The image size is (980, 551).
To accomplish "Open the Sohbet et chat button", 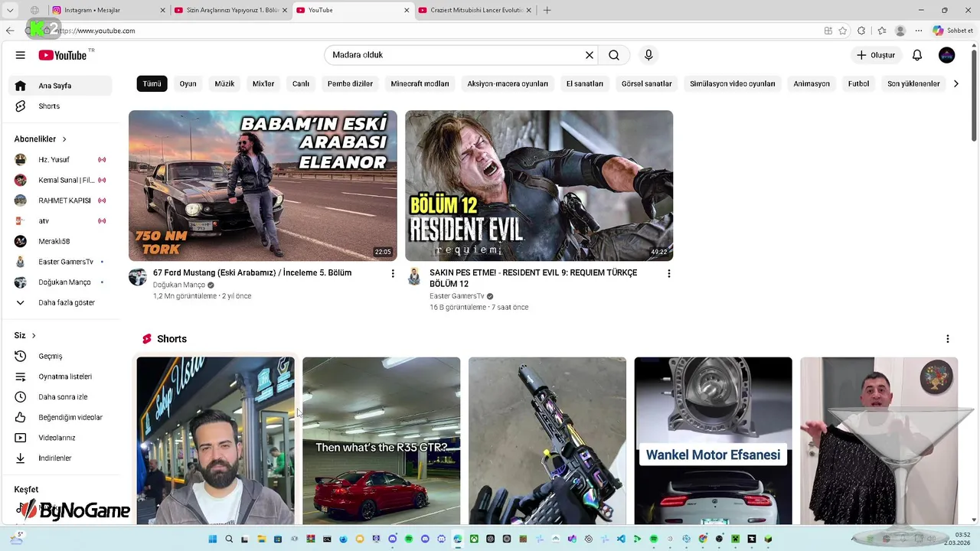I will pyautogui.click(x=953, y=31).
